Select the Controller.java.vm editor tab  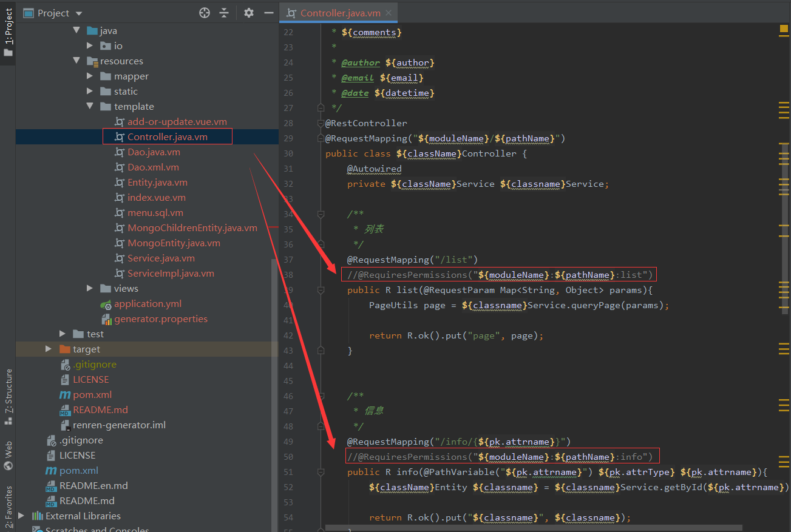tap(340, 13)
